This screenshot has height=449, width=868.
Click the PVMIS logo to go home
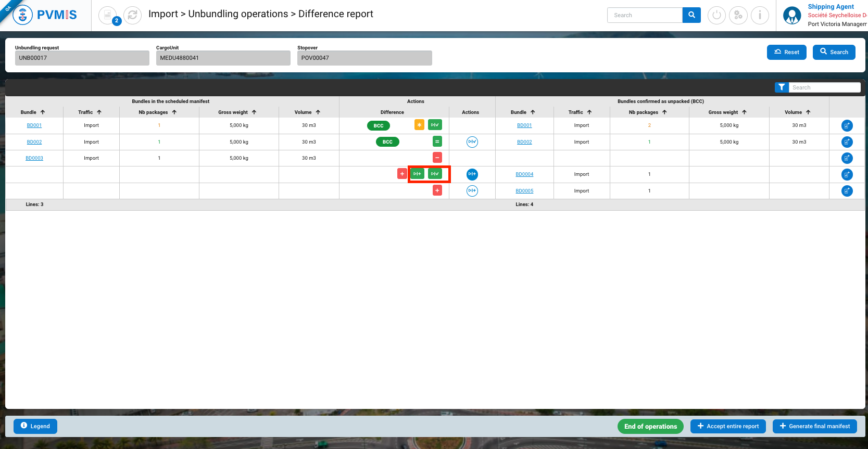click(x=46, y=15)
